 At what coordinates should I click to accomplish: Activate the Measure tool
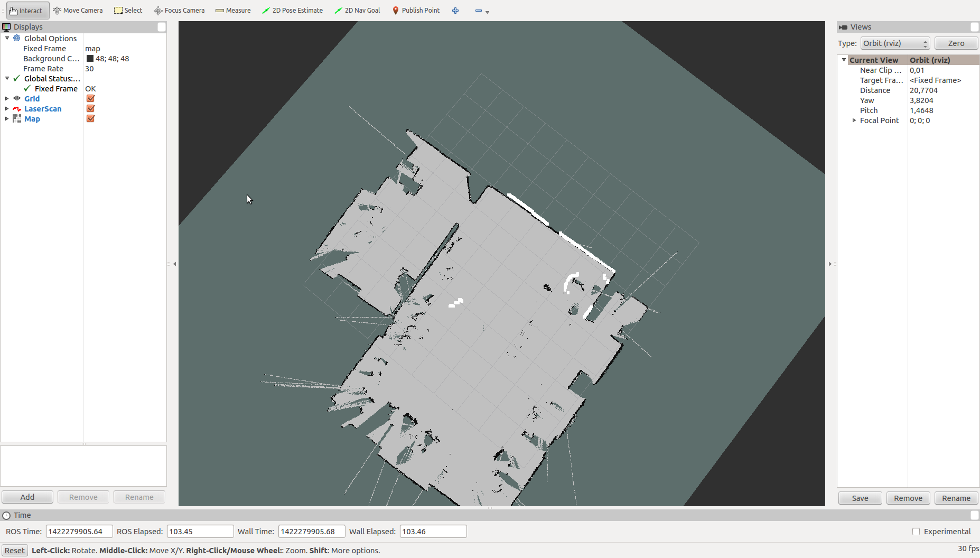[x=232, y=10]
